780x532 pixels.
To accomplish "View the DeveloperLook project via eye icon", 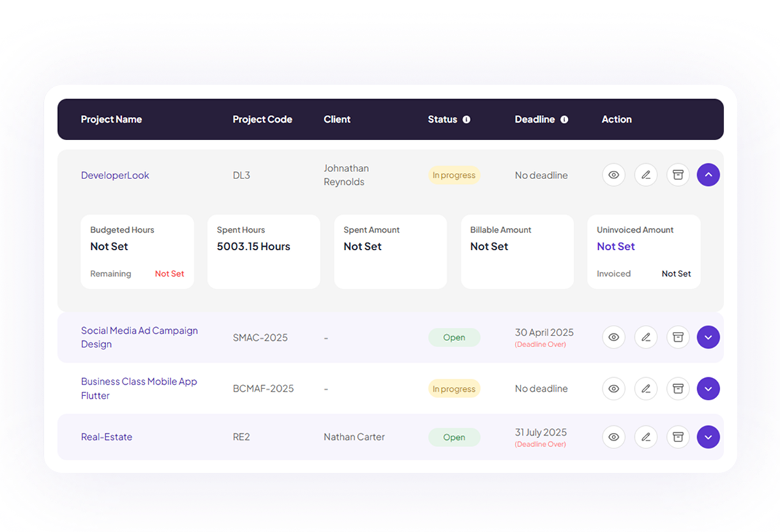I will 613,175.
